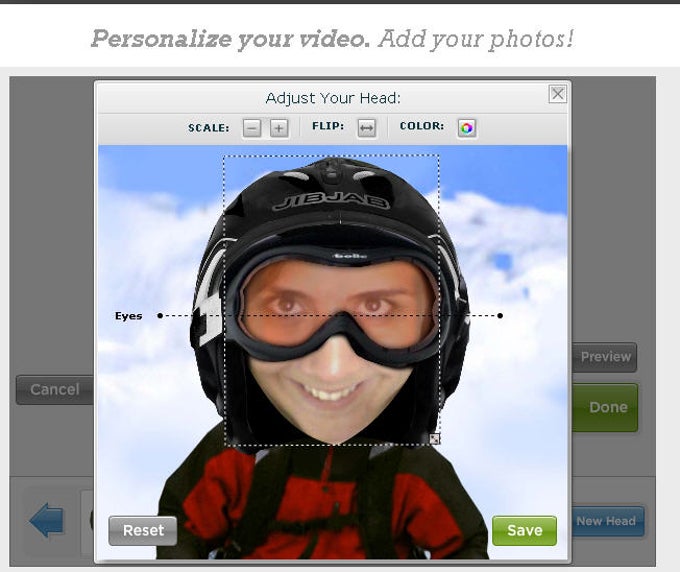The width and height of the screenshot is (680, 572).
Task: Save the head adjustment
Action: point(524,530)
